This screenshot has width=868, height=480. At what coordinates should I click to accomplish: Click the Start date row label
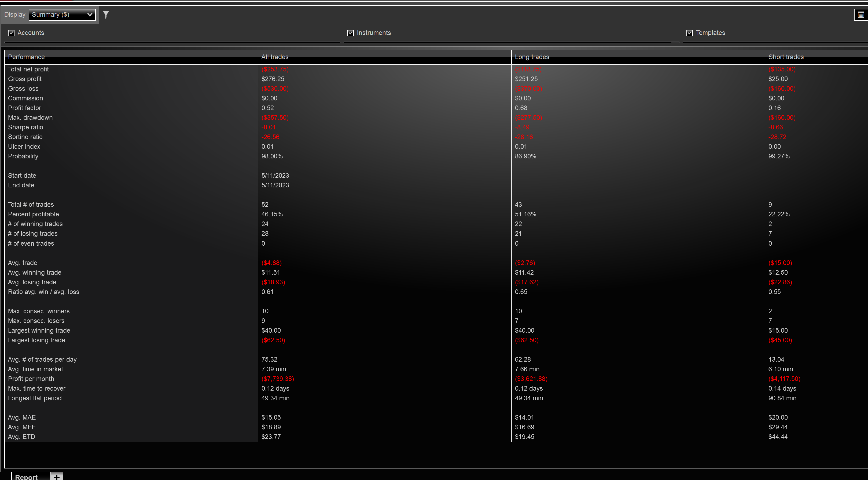pos(22,176)
